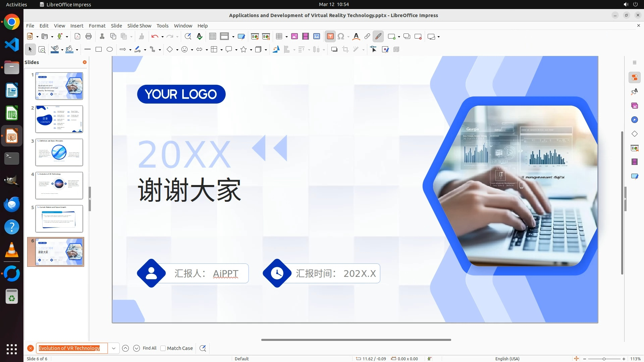Expand the Insert Table dropdown arrow

286,37
